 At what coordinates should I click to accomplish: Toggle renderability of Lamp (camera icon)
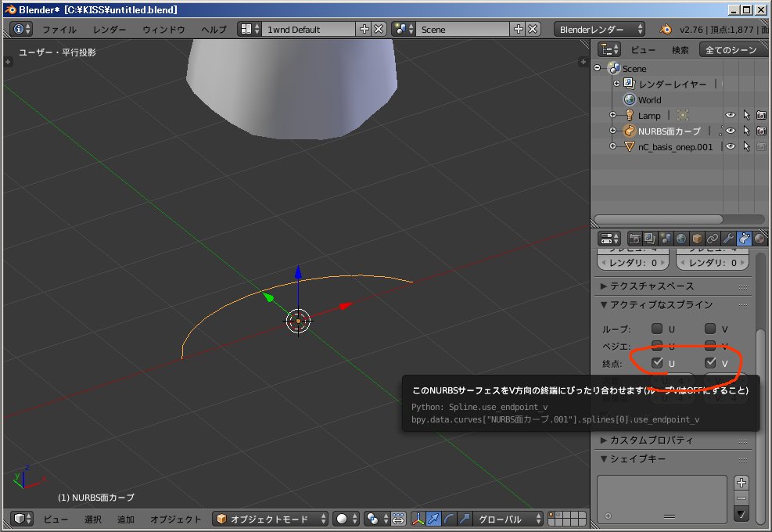coord(761,115)
